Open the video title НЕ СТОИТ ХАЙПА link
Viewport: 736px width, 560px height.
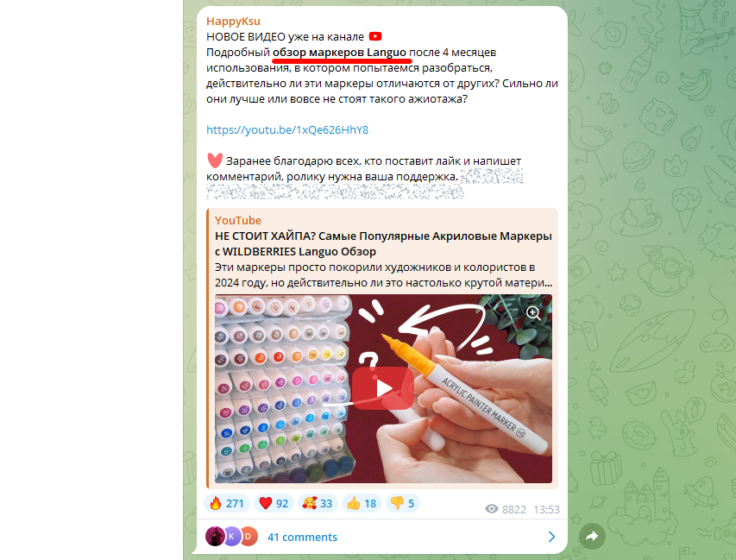tap(383, 243)
